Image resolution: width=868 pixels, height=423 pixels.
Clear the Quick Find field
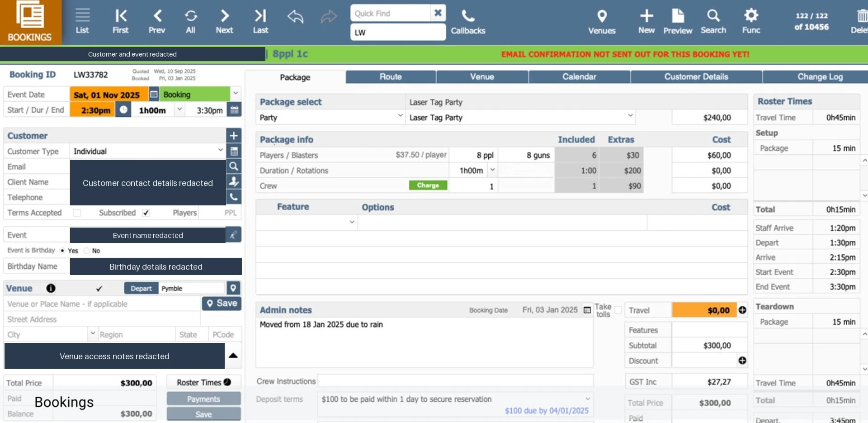(438, 13)
